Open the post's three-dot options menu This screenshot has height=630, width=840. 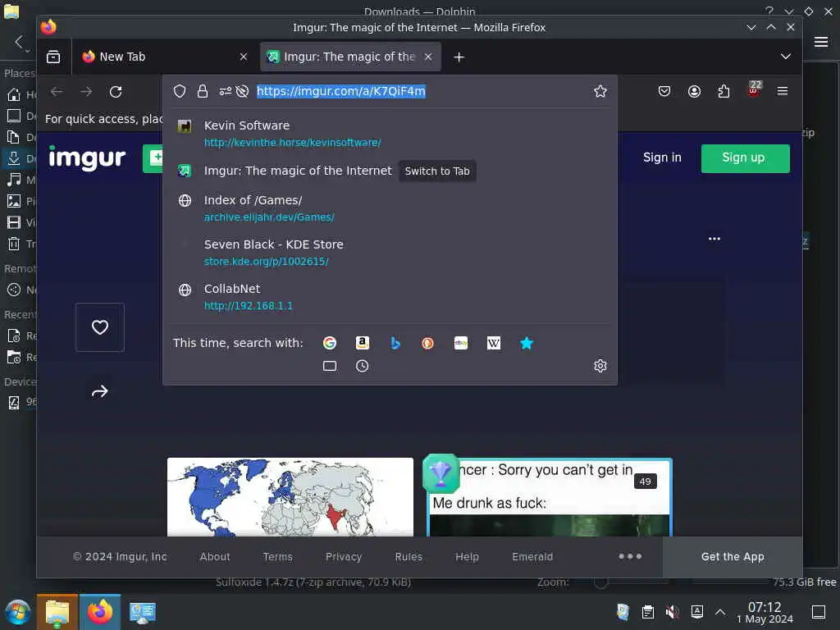pyautogui.click(x=714, y=239)
